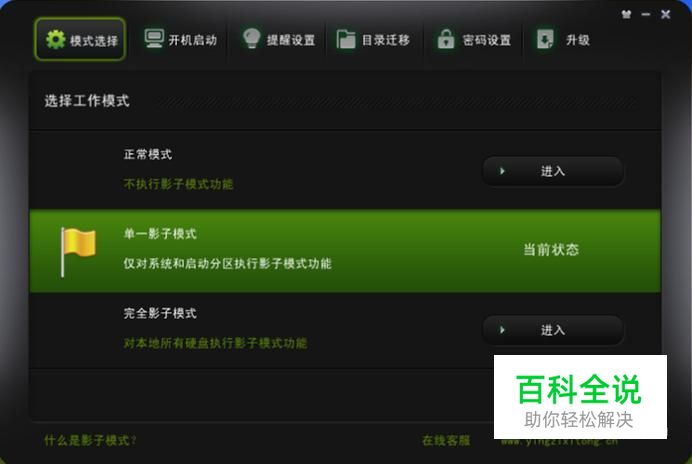The height and width of the screenshot is (464, 692).
Task: Click 进入 for 完全影子模式
Action: [x=553, y=330]
